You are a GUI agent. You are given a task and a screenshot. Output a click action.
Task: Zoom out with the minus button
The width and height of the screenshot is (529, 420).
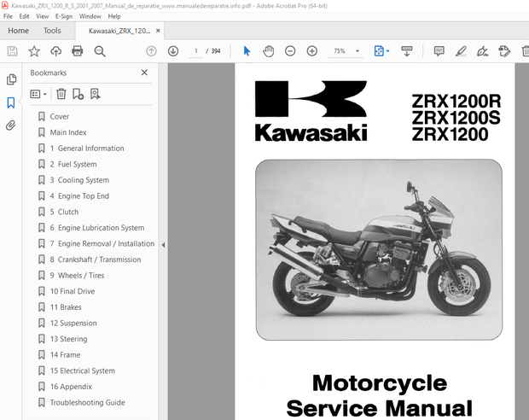click(x=290, y=51)
